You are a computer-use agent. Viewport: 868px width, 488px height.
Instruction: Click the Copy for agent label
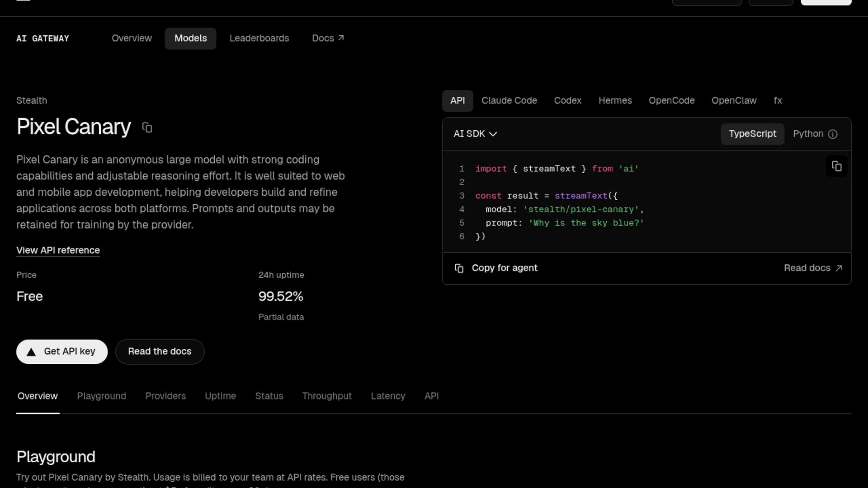[x=505, y=268]
